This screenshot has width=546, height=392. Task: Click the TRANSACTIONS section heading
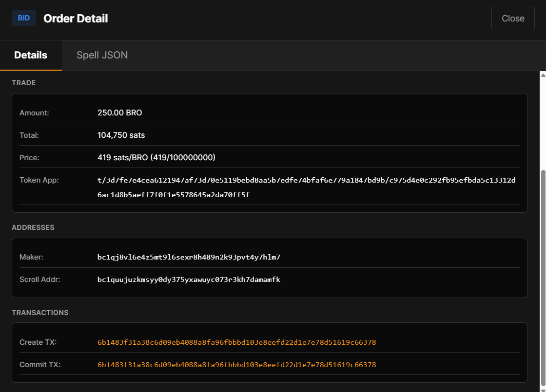40,313
